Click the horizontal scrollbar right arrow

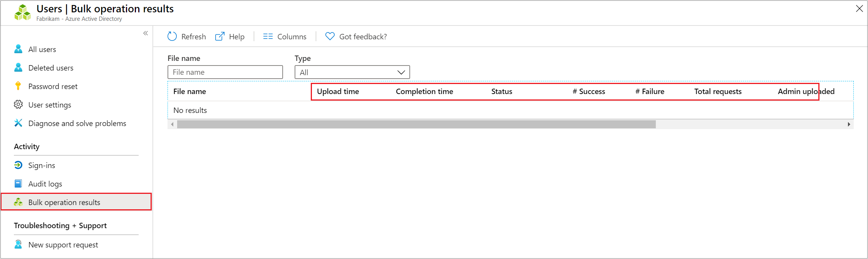849,124
